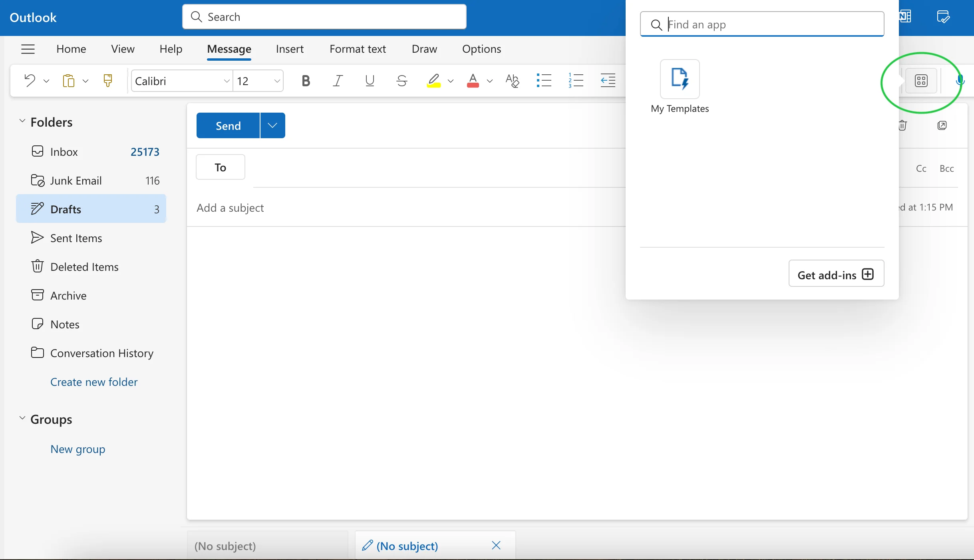
Task: Open Undo options dropdown arrow
Action: coord(46,81)
